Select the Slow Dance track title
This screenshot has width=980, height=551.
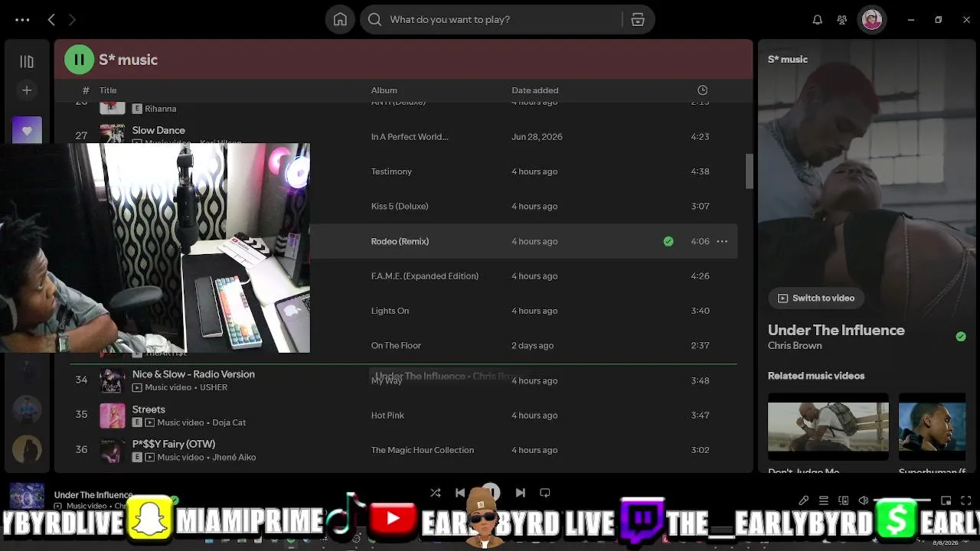click(x=158, y=130)
